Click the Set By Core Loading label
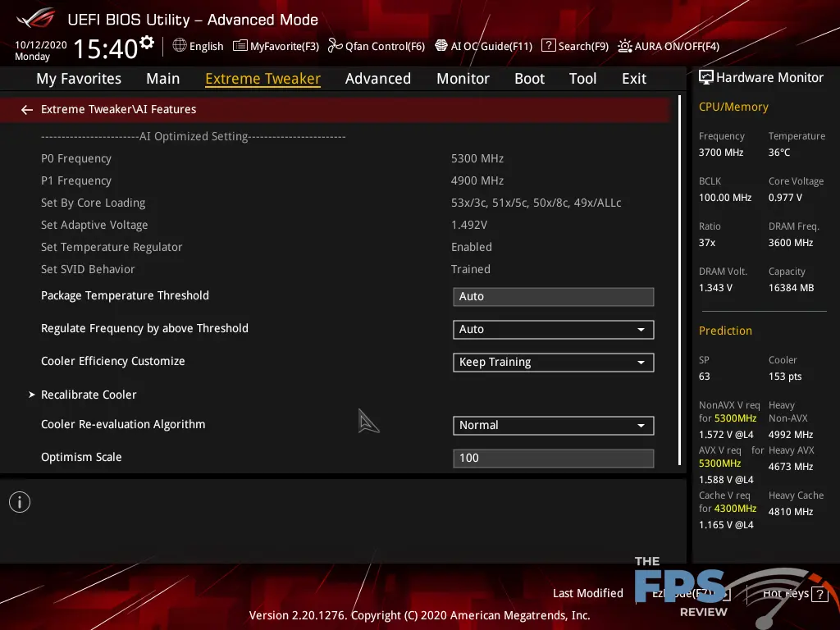Image resolution: width=840 pixels, height=630 pixels. point(94,203)
